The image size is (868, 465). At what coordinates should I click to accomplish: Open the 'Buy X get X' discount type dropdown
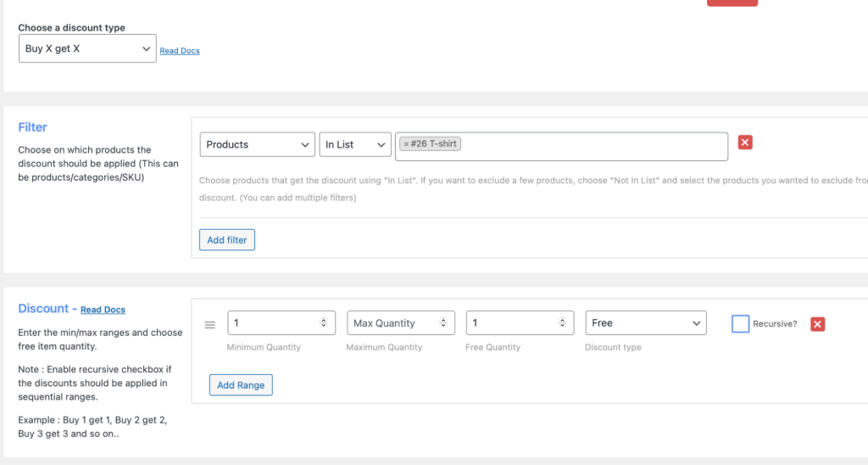(x=87, y=48)
